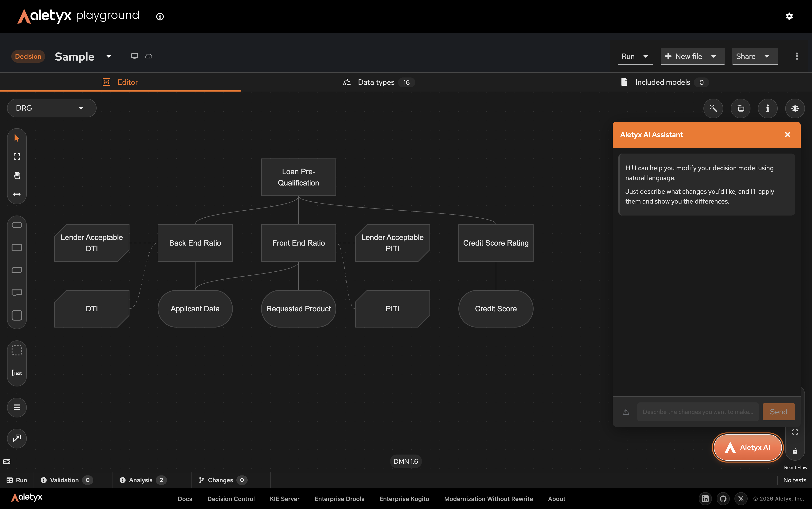
Task: Add a Business Knowledge Model clipped node
Action: click(17, 270)
